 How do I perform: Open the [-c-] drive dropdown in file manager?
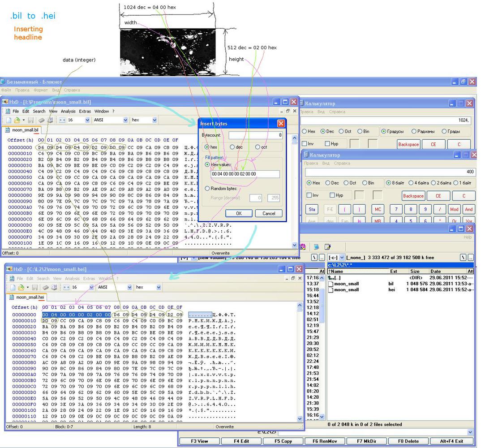click(x=342, y=258)
